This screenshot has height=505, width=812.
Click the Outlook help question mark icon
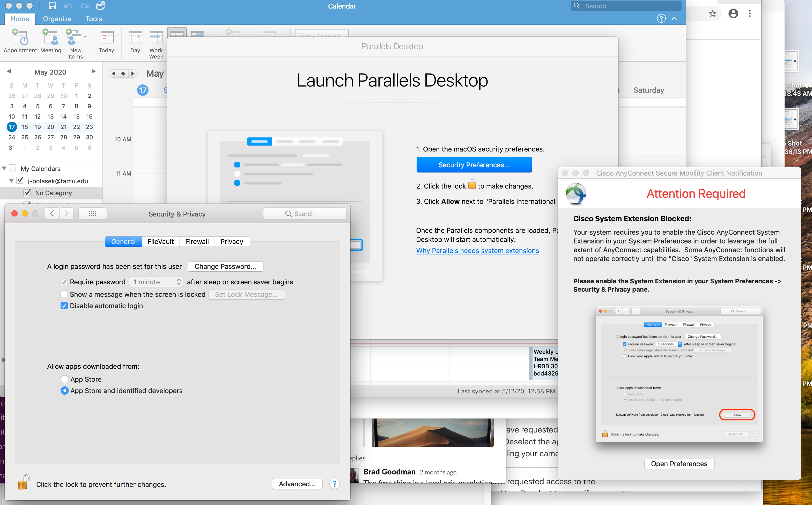(661, 19)
